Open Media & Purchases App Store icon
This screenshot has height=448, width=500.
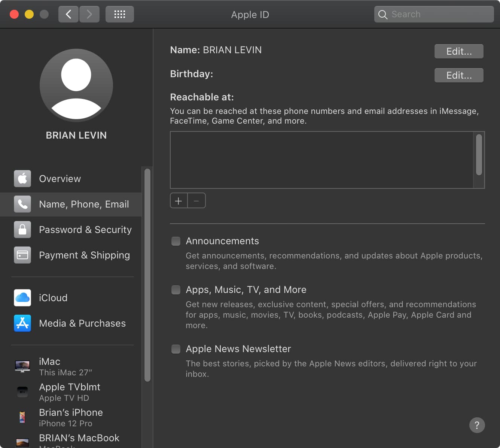point(22,323)
